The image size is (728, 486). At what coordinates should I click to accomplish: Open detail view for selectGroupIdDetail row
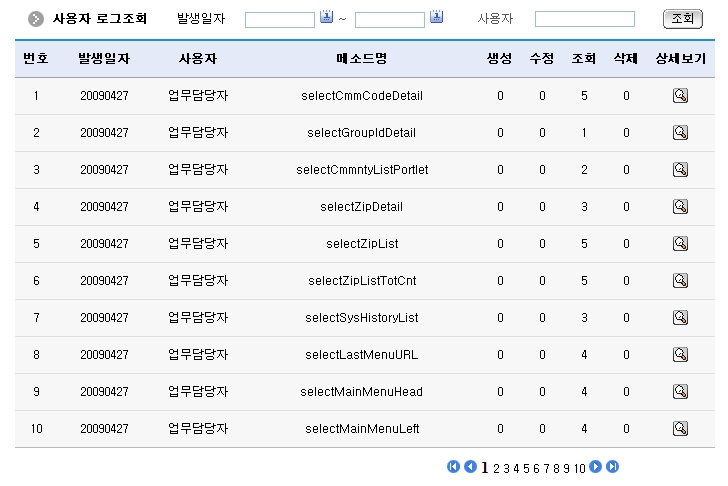click(680, 133)
